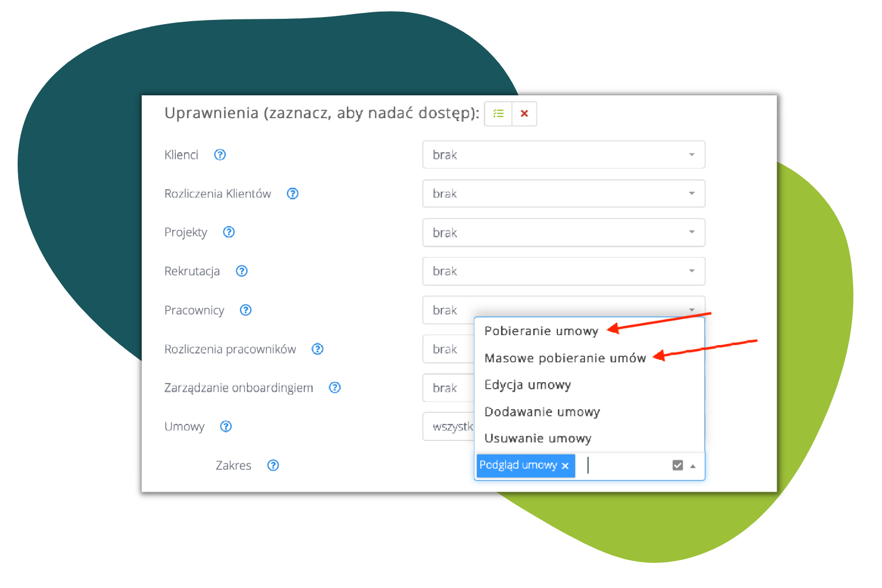Image resolution: width=882 pixels, height=588 pixels.
Task: Show help for Rekrutacja permission
Action: tap(242, 271)
